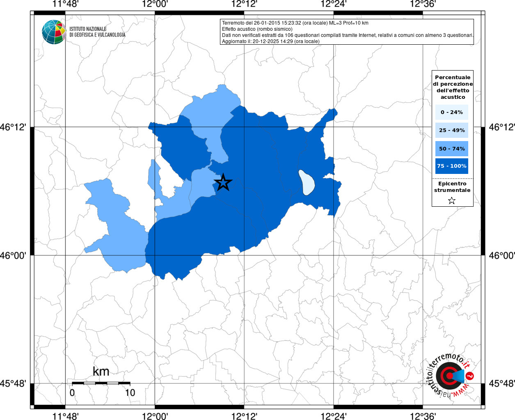
Task: Click the bottom axis label 12°12'
Action: click(245, 416)
